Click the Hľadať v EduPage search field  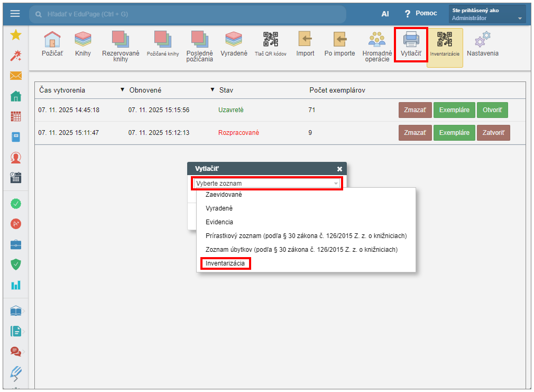190,14
